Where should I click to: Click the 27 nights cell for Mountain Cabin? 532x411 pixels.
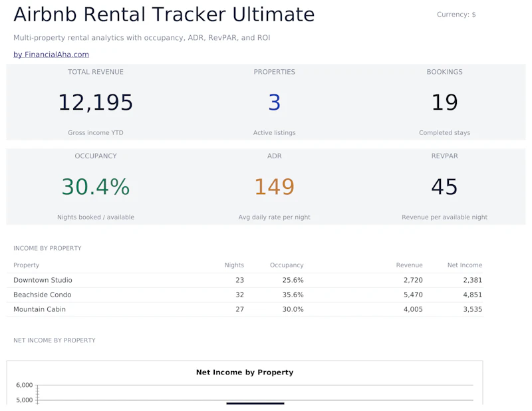pos(240,309)
